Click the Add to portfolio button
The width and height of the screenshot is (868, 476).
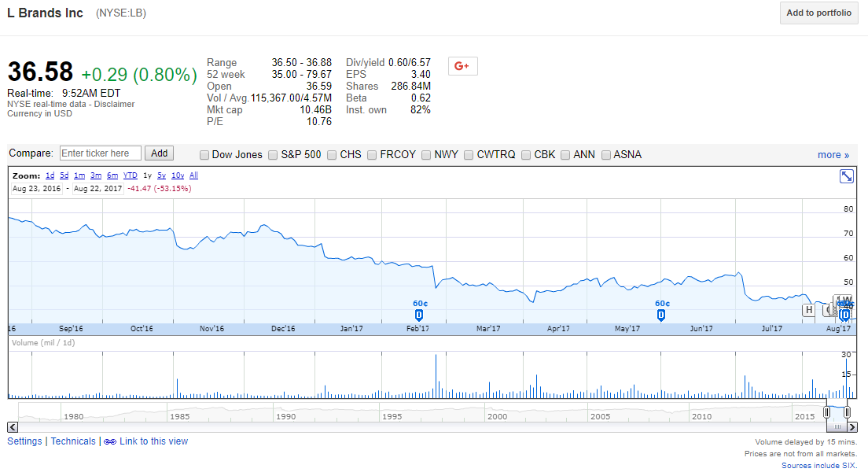pos(818,13)
